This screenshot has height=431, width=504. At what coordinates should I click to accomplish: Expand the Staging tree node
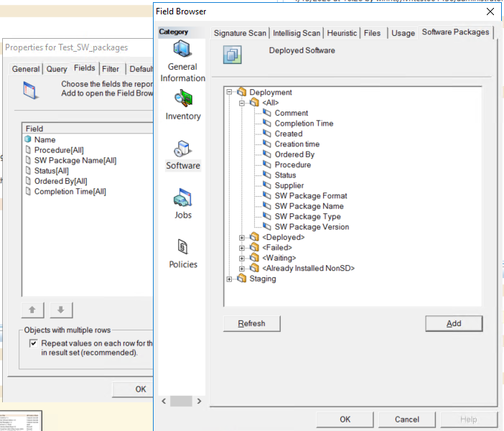229,279
